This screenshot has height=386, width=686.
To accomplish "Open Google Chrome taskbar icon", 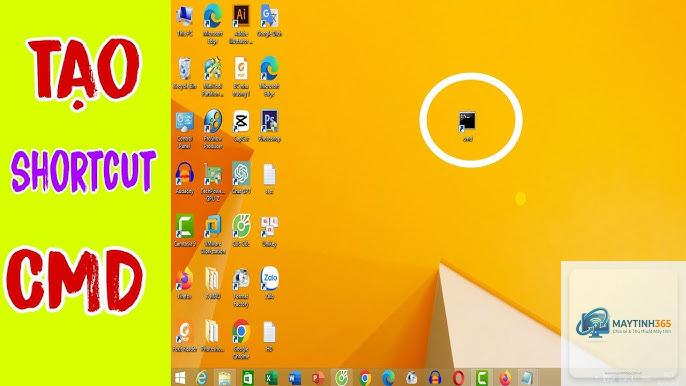I will (x=365, y=378).
